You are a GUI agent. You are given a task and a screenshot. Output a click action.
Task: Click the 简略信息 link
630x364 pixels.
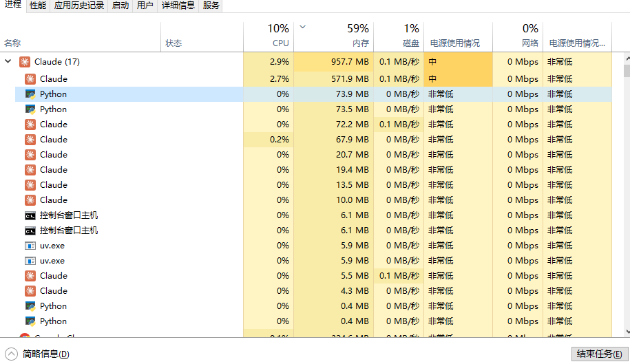tap(45, 354)
